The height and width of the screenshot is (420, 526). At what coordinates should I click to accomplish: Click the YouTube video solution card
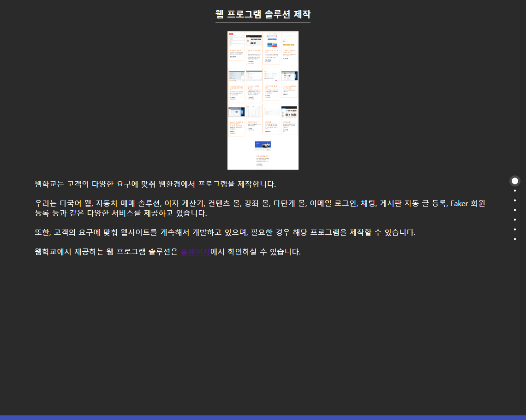pyautogui.click(x=236, y=119)
